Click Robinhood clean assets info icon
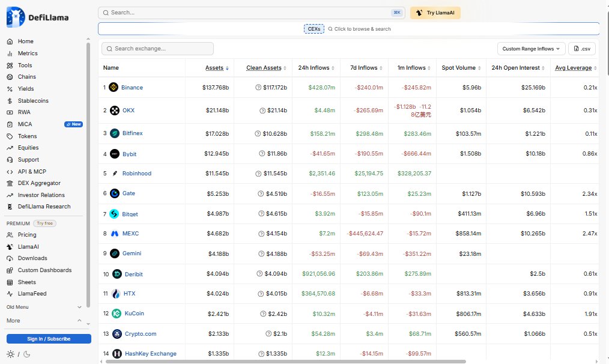The height and width of the screenshot is (364, 609). click(258, 174)
